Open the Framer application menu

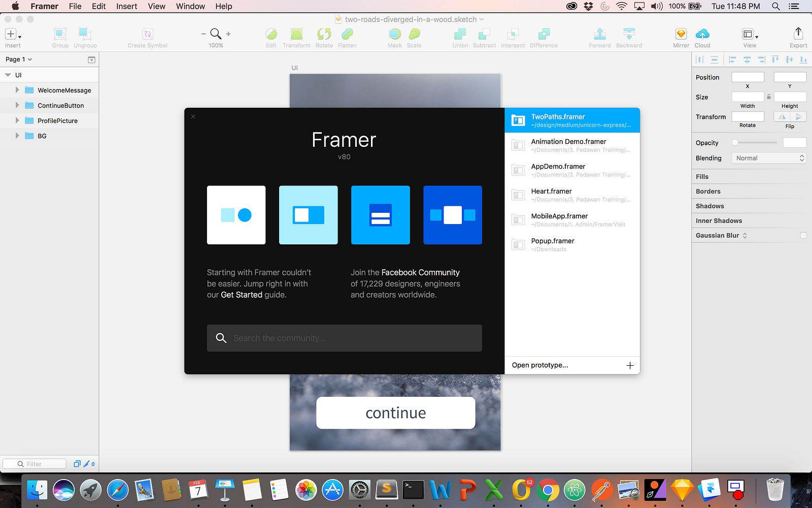[45, 6]
